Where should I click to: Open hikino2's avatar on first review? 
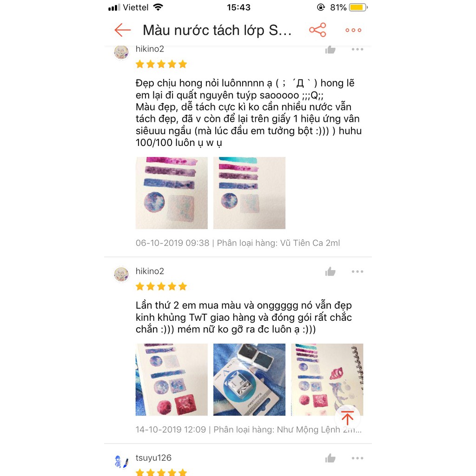coord(121,53)
